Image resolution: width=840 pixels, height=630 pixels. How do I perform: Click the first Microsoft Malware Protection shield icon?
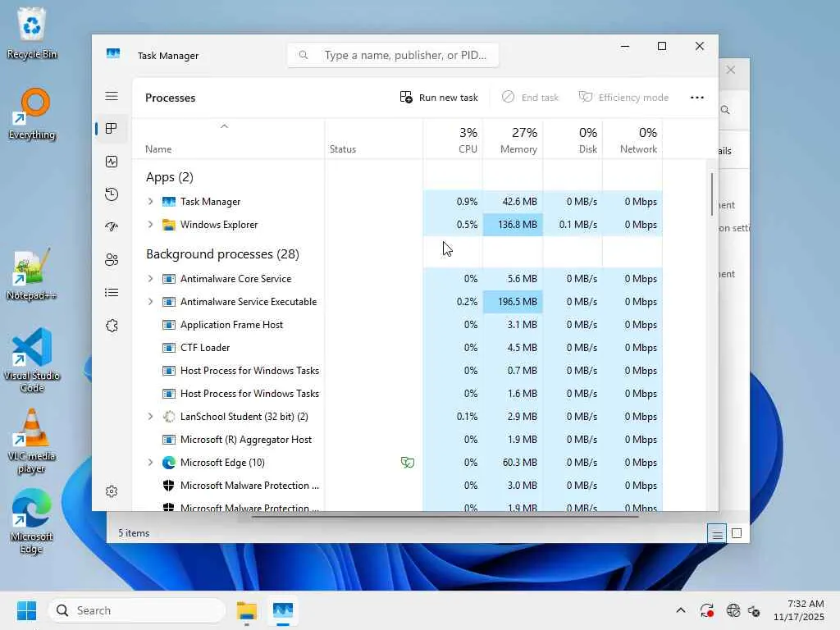(x=169, y=486)
